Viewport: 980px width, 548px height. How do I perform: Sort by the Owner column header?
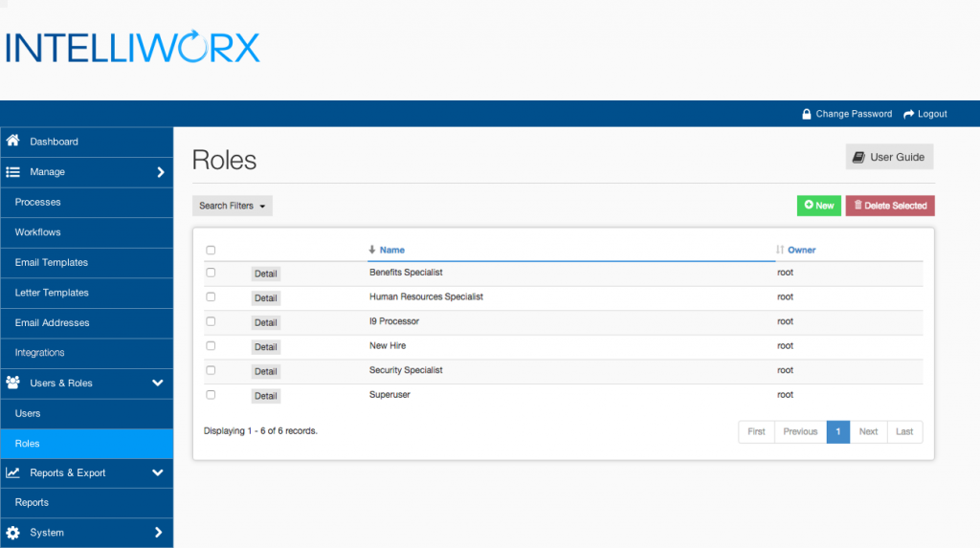point(801,250)
